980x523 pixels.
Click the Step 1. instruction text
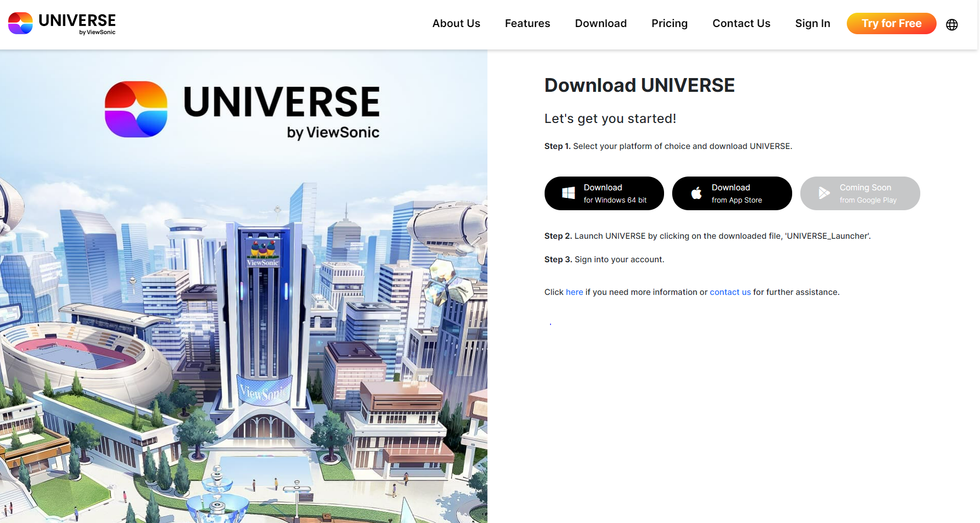(x=668, y=146)
